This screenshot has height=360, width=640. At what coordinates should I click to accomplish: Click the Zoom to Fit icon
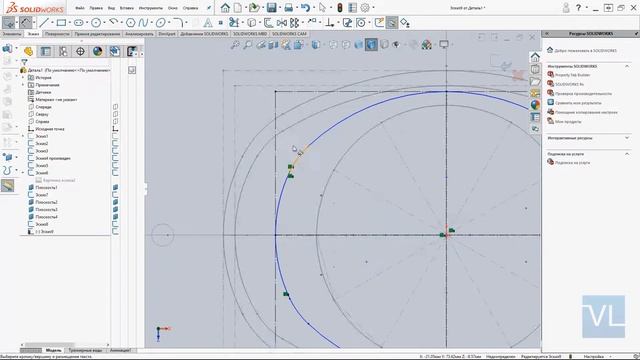(x=235, y=45)
